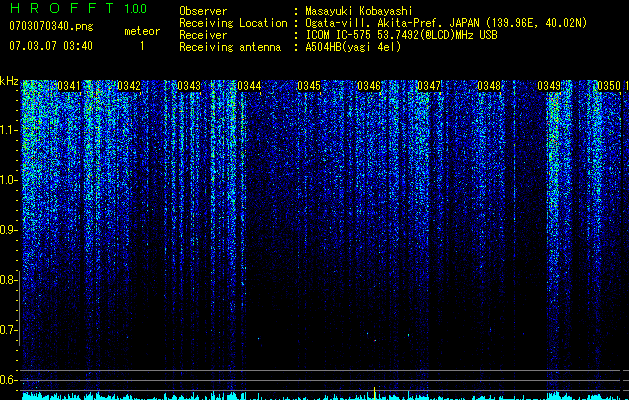Click the 0348 time marker
629x400 pixels.
(x=489, y=86)
